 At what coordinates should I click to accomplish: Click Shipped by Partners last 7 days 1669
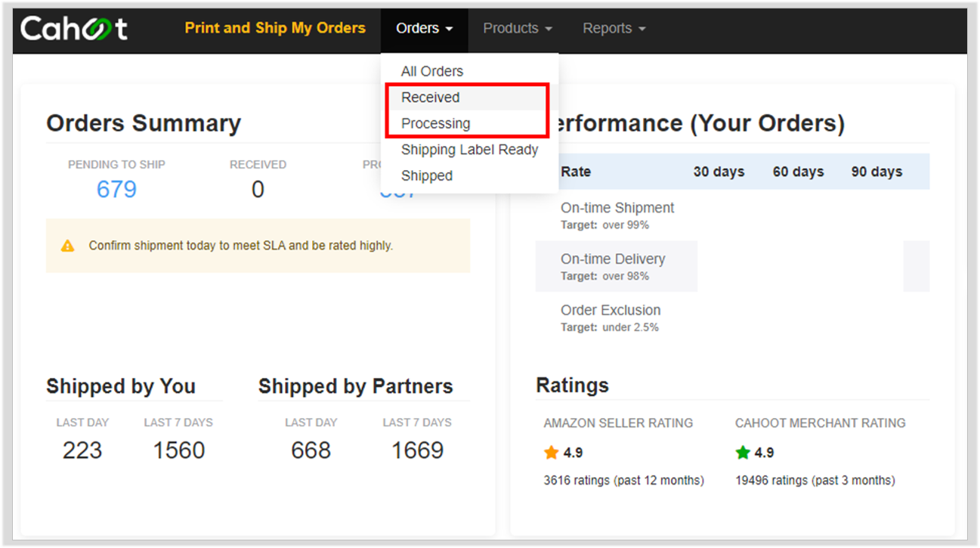(x=417, y=450)
